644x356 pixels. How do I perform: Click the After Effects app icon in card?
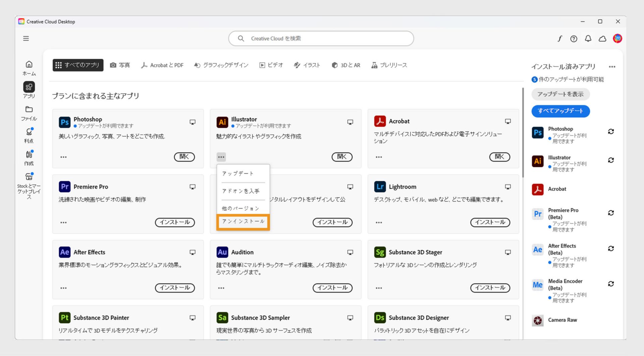[x=64, y=252]
